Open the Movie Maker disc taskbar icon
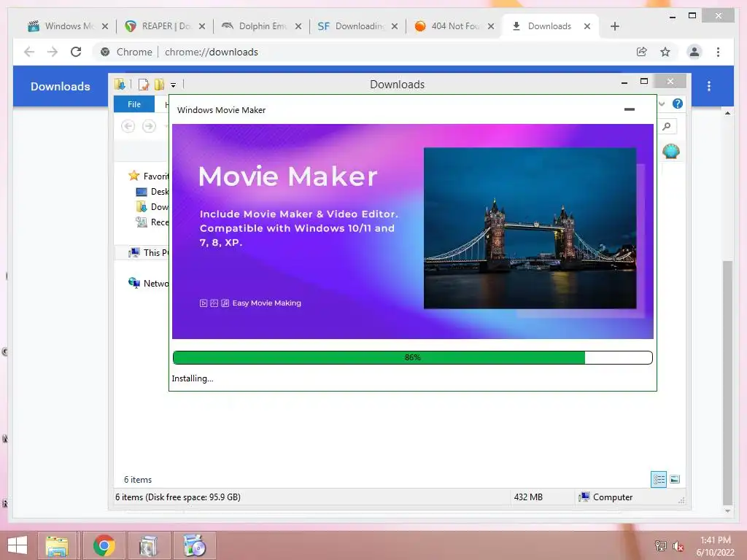The image size is (747, 560). point(194,545)
